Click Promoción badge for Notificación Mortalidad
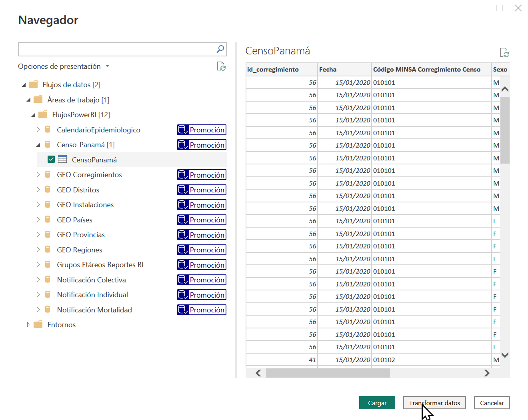The width and height of the screenshot is (528, 420). (202, 310)
